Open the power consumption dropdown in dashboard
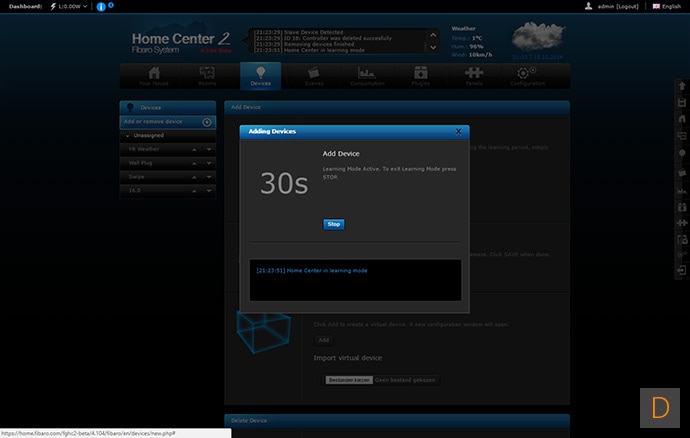 tap(69, 7)
